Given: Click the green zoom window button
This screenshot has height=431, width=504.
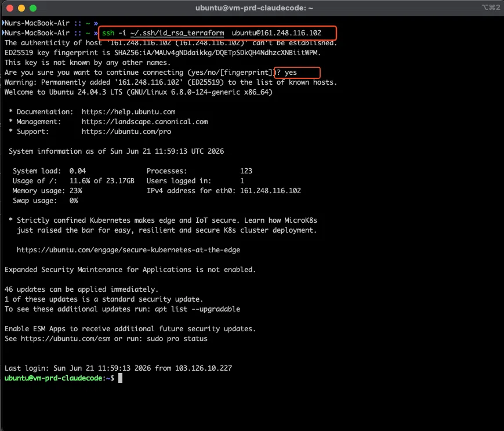Looking at the screenshot, I should pos(33,8).
